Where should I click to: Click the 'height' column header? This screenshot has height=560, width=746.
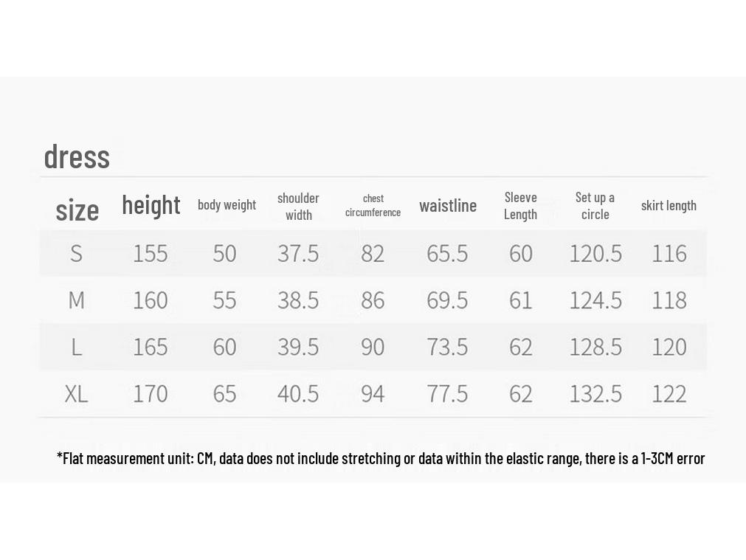(x=151, y=206)
